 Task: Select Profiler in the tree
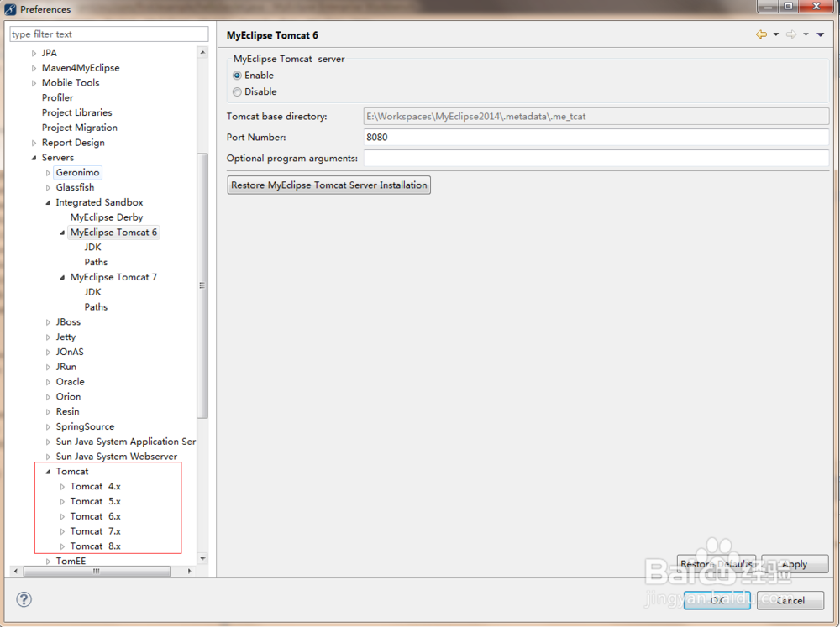[57, 97]
